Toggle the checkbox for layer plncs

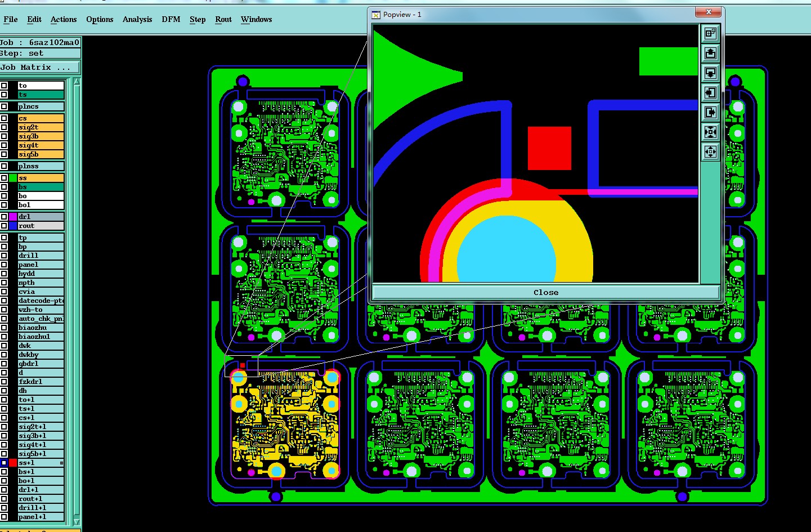[x=4, y=106]
